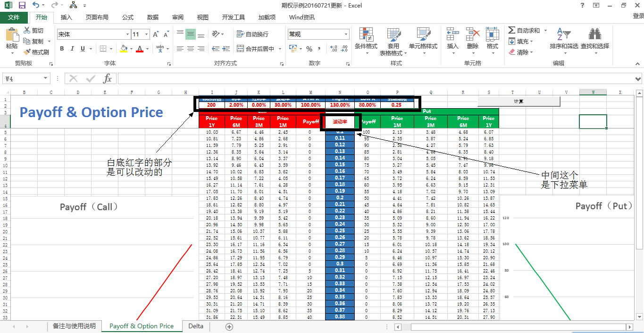Collapse the ribbon with the up chevron

tap(638, 63)
